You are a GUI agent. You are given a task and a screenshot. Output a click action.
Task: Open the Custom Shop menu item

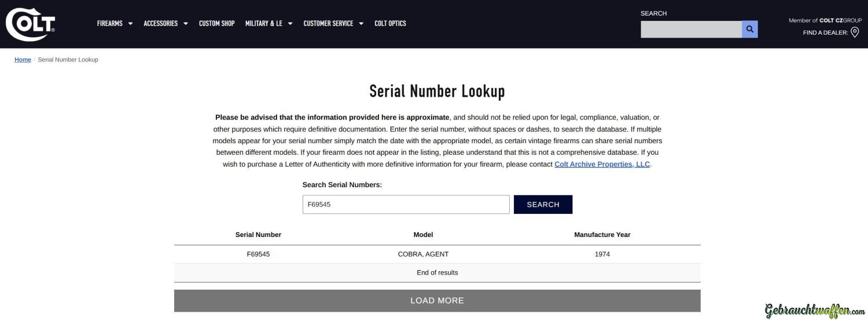pyautogui.click(x=216, y=24)
